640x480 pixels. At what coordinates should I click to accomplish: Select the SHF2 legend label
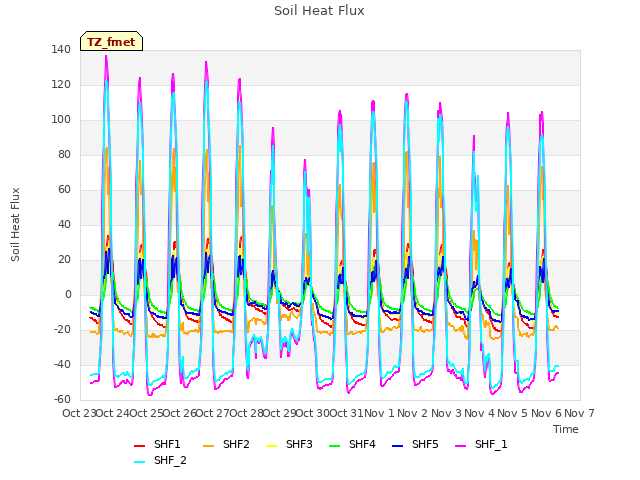click(236, 444)
